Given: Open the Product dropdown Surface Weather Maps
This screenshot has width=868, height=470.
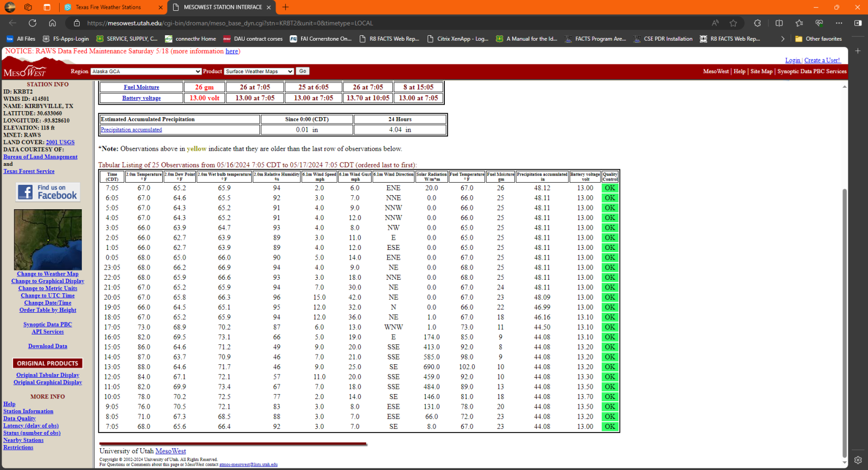Looking at the screenshot, I should click(259, 72).
